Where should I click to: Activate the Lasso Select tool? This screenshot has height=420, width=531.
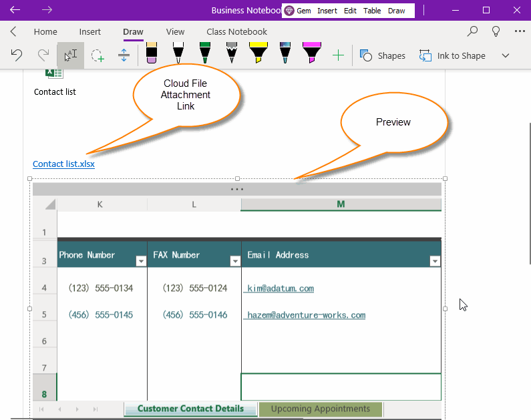point(98,55)
